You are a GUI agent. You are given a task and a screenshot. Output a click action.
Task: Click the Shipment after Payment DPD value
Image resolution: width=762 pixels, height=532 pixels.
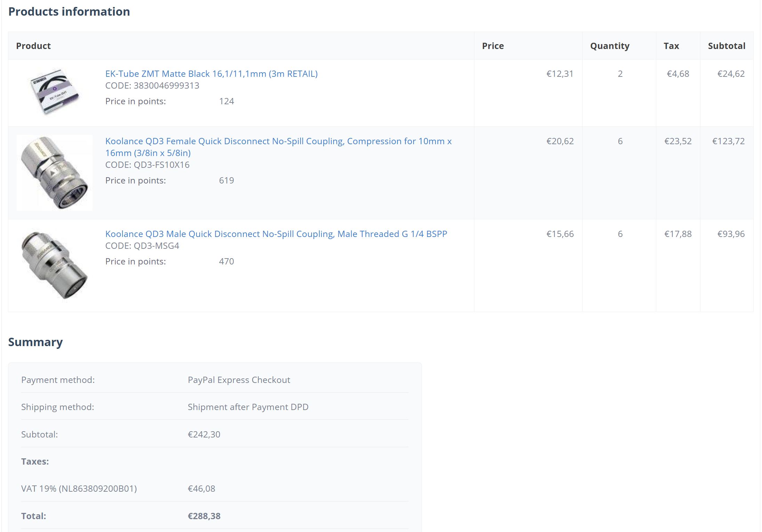(248, 407)
